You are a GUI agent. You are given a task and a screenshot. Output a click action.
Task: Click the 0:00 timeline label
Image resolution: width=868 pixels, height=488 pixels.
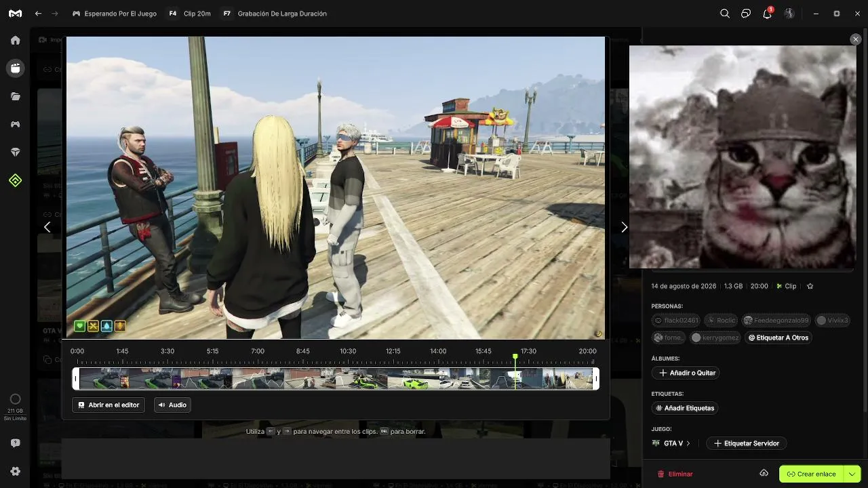click(77, 351)
